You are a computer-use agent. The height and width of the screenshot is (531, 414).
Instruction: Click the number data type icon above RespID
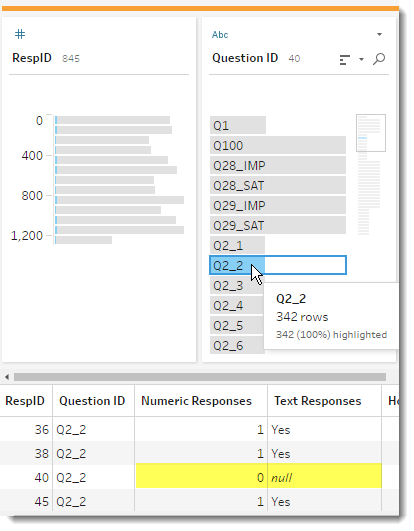point(20,34)
